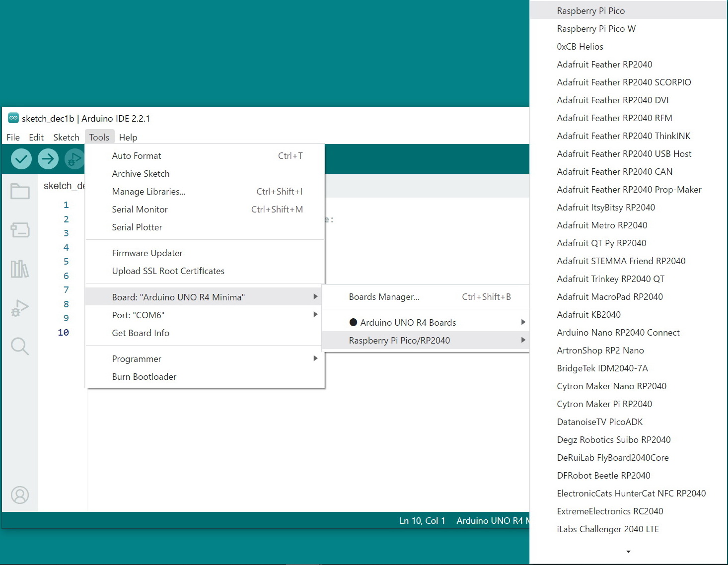This screenshot has height=565, width=728.
Task: Open Firmware Updater menu entry
Action: [205, 253]
